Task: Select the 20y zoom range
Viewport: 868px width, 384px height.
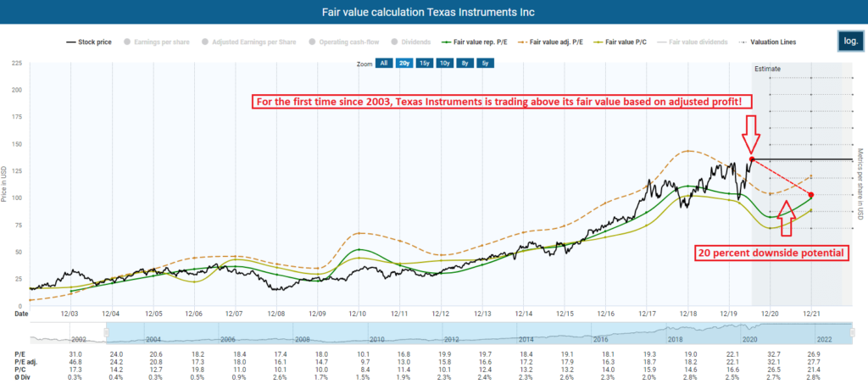Action: point(403,64)
